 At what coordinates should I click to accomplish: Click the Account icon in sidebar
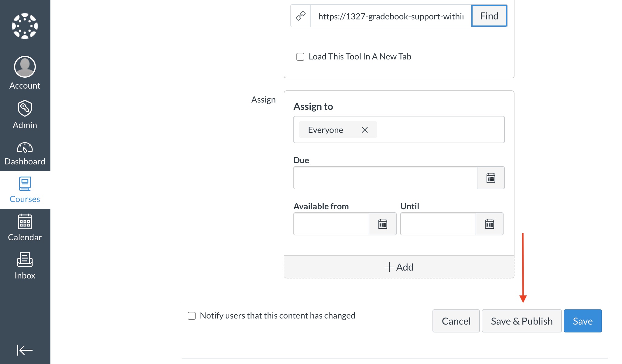pos(25,66)
